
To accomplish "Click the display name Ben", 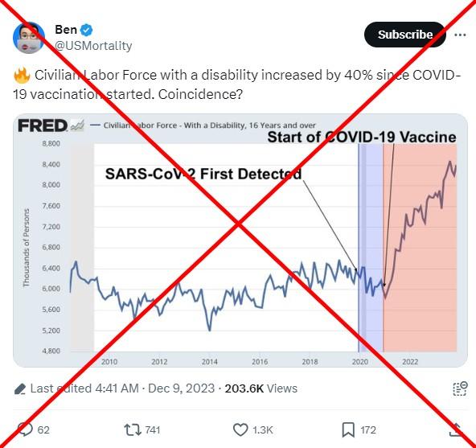I will click(x=66, y=30).
